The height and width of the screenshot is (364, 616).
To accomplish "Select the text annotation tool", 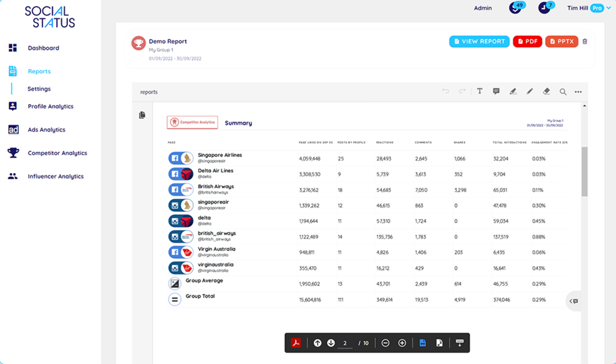I will tap(480, 92).
